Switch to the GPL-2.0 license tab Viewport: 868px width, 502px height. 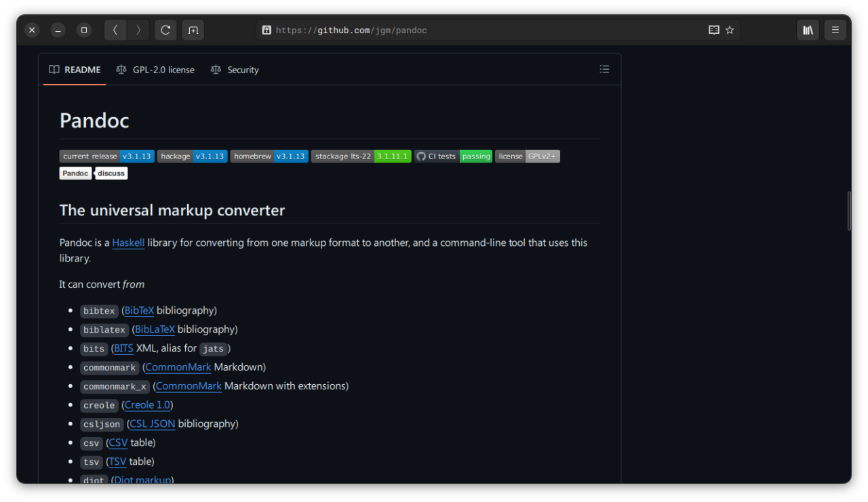(155, 70)
